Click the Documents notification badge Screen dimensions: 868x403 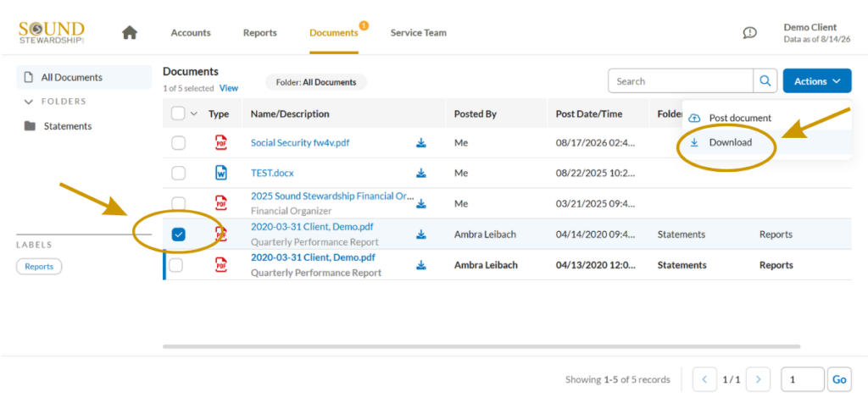click(363, 25)
